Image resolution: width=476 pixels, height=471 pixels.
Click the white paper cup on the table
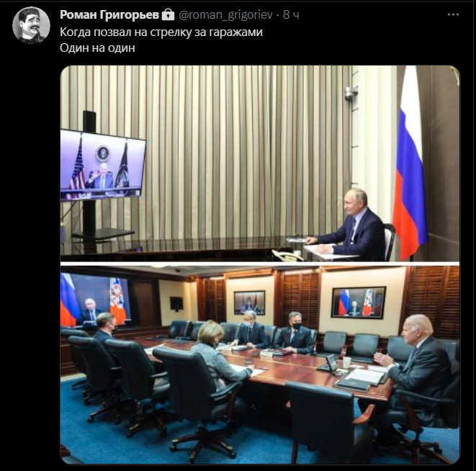pyautogui.click(x=346, y=363)
